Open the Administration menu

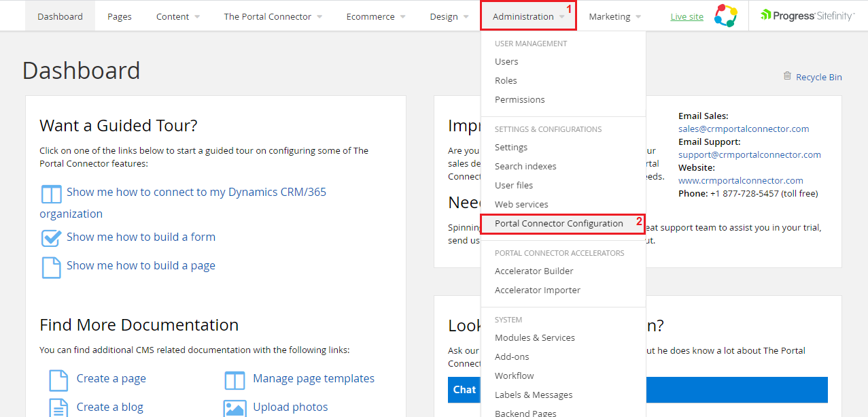(523, 16)
